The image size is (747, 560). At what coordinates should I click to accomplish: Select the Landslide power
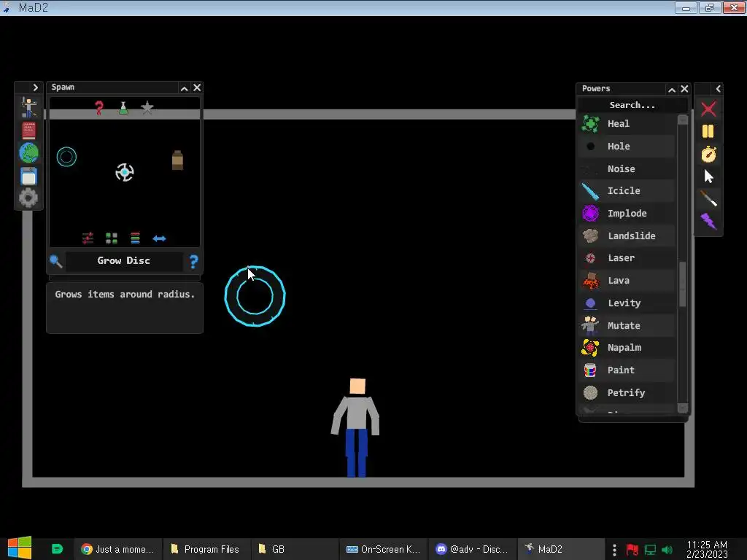(627, 236)
